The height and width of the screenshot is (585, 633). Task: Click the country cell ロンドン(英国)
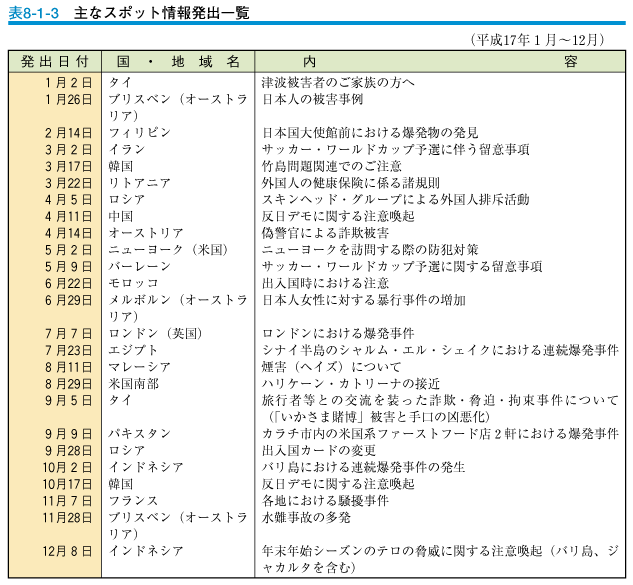155,334
